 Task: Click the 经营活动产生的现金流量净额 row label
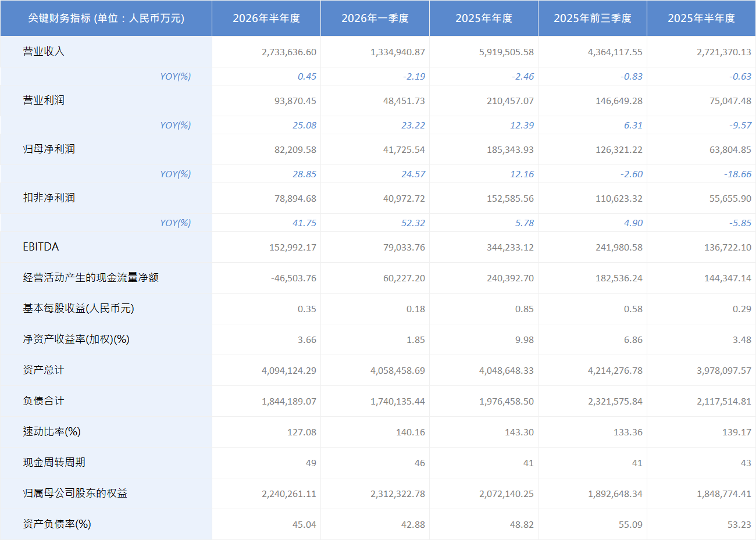click(91, 278)
